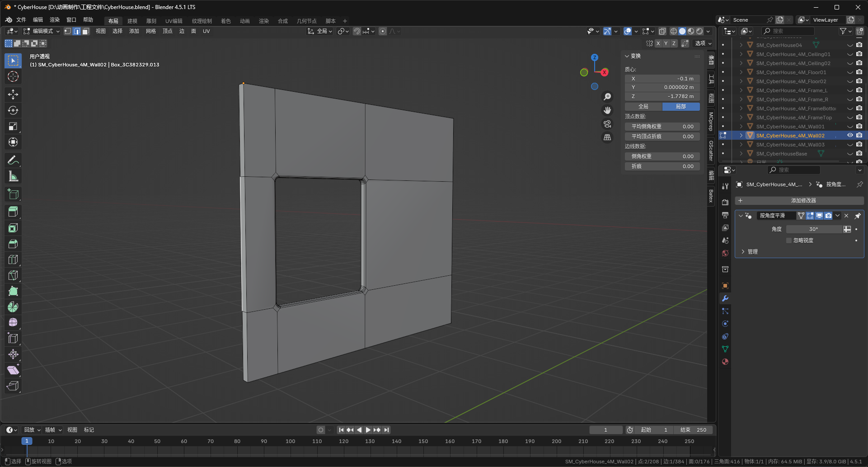Screen dimensions: 868x467
Task: Toggle the camera view icon
Action: (x=607, y=124)
